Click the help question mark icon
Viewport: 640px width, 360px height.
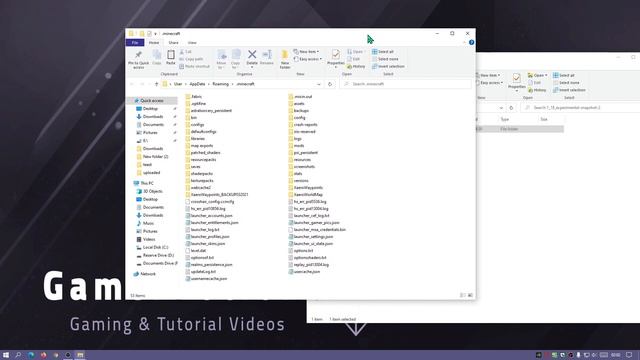471,42
